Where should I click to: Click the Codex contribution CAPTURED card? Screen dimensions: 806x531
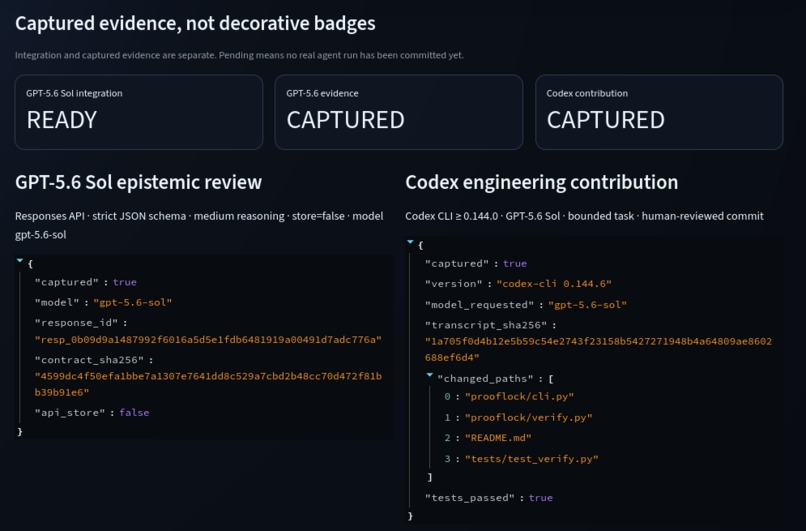[x=659, y=112]
